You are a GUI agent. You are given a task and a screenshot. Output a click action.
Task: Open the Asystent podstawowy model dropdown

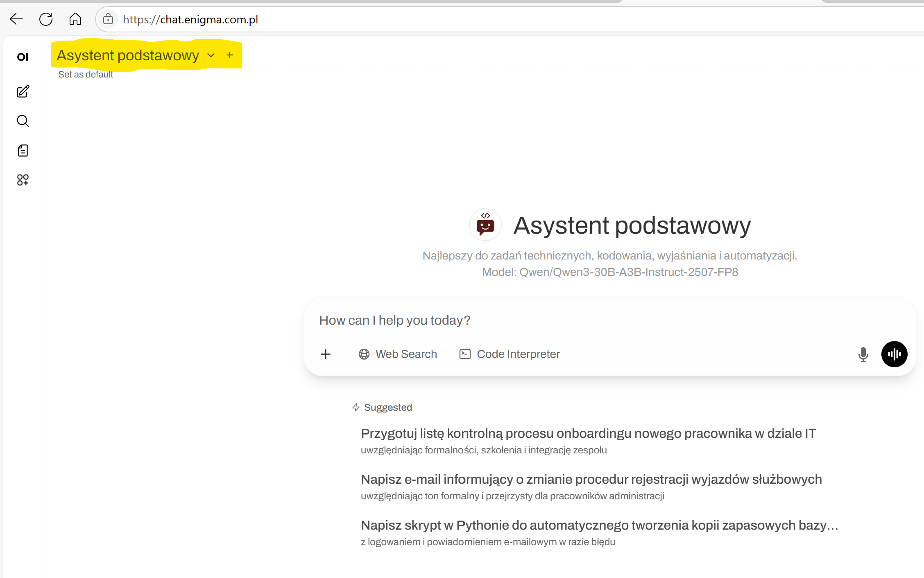[128, 55]
